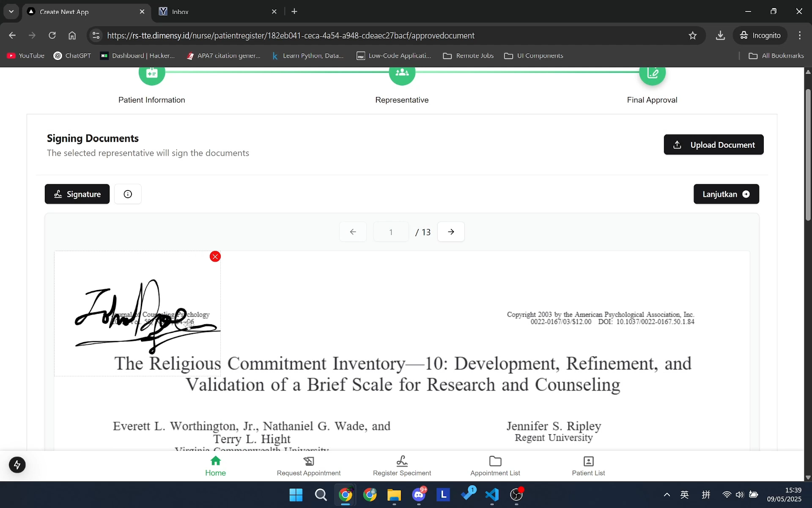The image size is (812, 508).
Task: Select Home in bottom navigation
Action: coord(215,466)
